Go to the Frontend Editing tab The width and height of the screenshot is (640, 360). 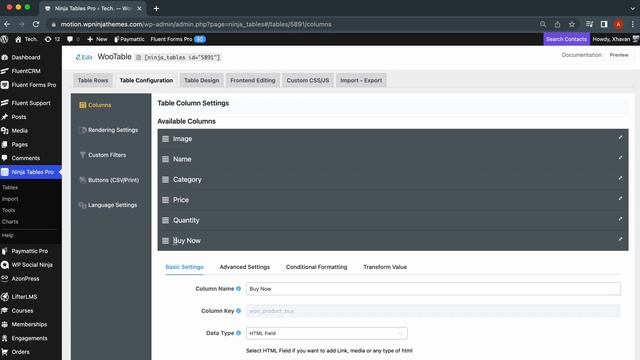click(x=253, y=80)
